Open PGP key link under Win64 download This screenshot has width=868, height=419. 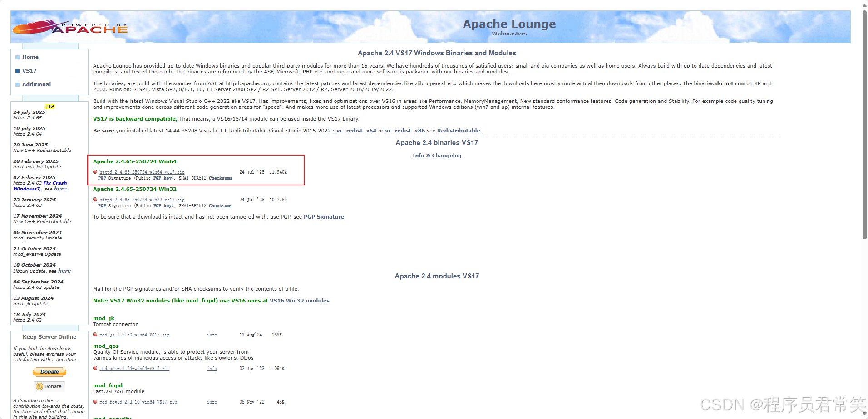tap(163, 178)
